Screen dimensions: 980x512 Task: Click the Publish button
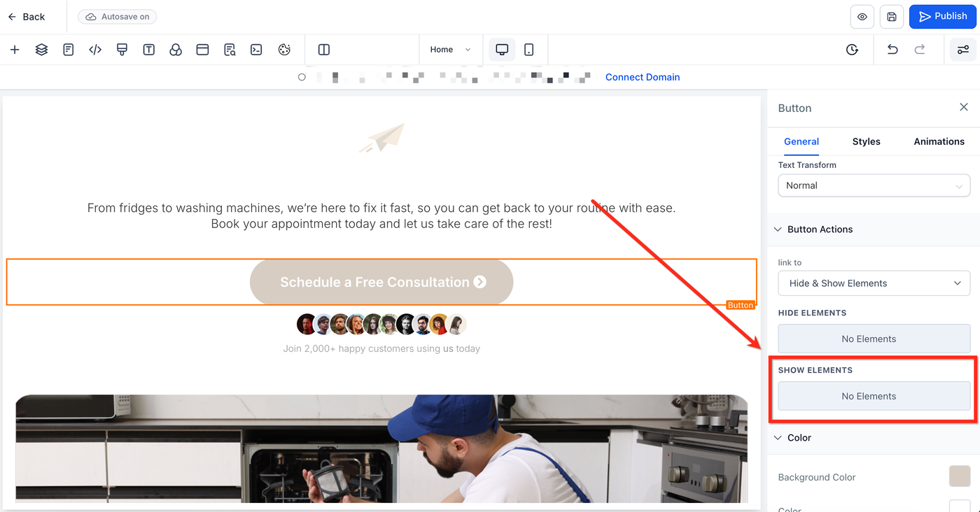click(x=942, y=17)
